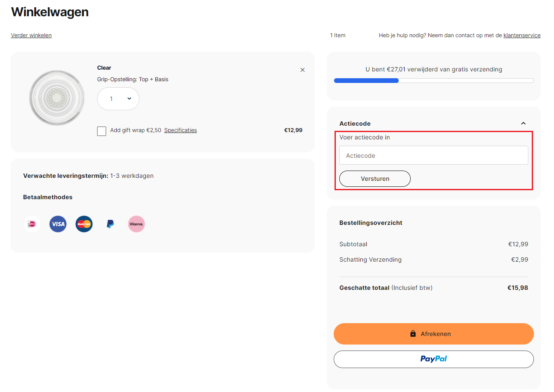Viewport: 554px width, 392px height.
Task: Click the MasterCard payment icon
Action: coord(84,224)
